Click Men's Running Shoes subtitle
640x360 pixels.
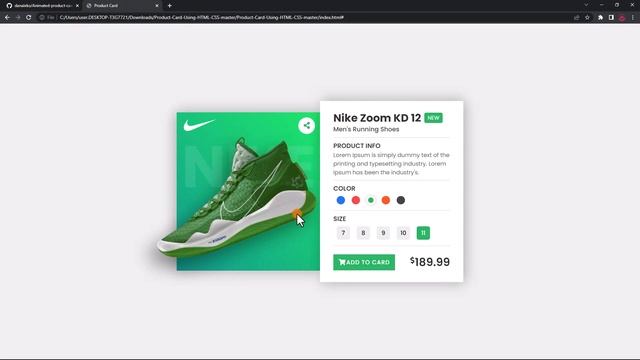point(366,129)
